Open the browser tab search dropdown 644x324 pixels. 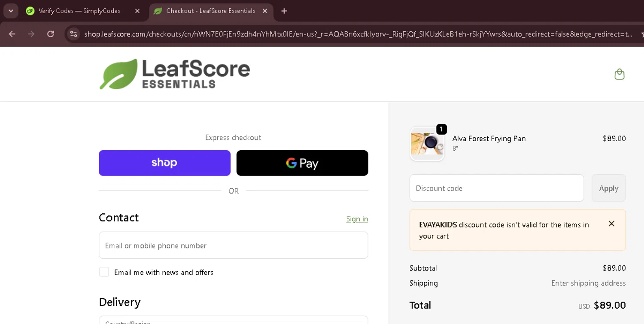(x=11, y=11)
